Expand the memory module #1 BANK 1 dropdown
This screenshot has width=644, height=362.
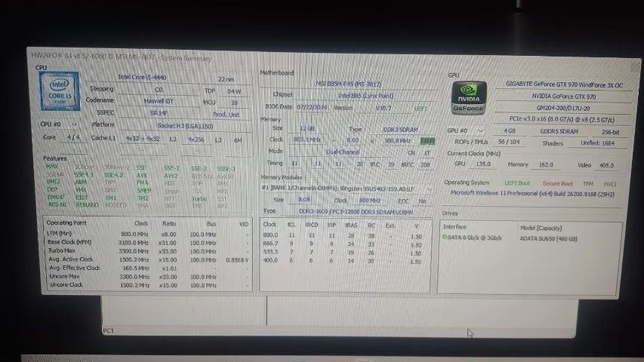(x=430, y=189)
